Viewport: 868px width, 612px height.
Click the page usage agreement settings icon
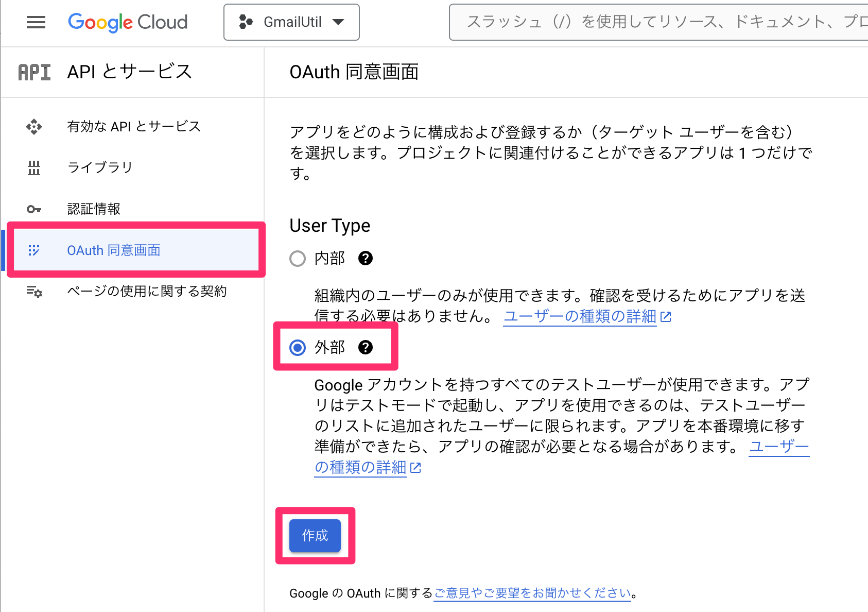coord(34,292)
